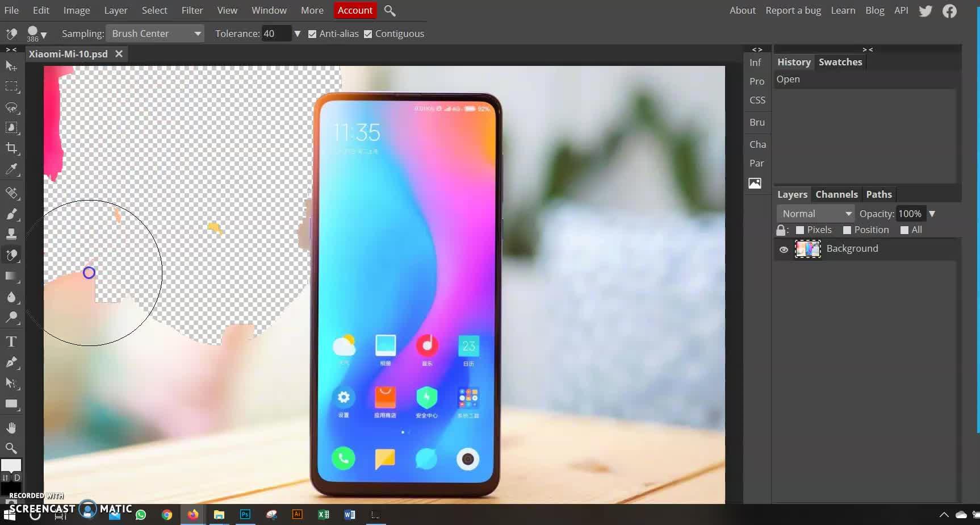Select the Brush tool
Image resolution: width=980 pixels, height=525 pixels.
tap(11, 214)
